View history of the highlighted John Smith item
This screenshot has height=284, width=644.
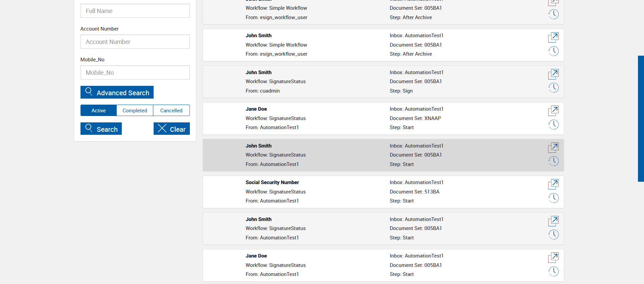553,161
